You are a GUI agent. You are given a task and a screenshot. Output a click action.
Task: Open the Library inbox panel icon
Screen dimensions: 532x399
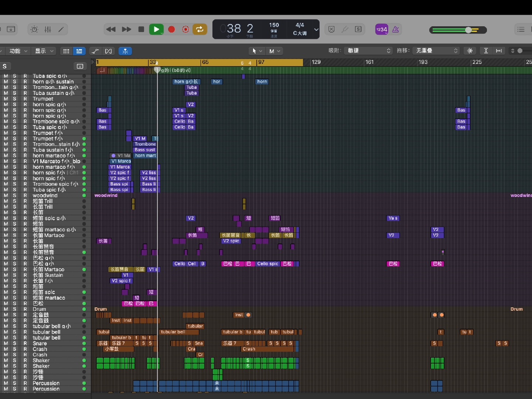(x=11, y=29)
